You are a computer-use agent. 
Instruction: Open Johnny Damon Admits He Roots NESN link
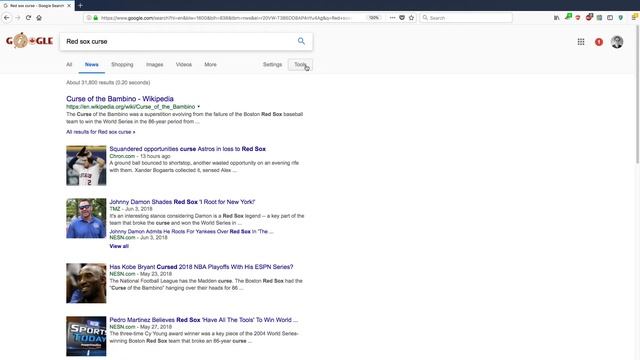click(191, 231)
